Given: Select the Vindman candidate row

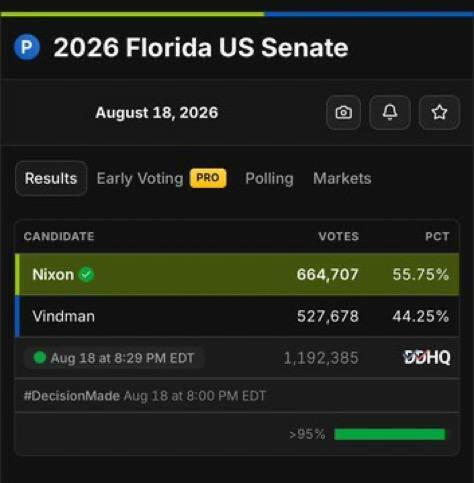Looking at the screenshot, I should tap(237, 316).
